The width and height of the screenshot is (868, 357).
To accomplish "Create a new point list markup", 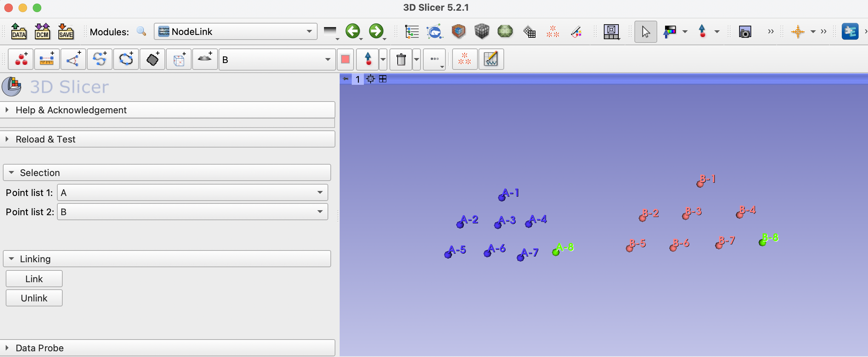I will (21, 59).
